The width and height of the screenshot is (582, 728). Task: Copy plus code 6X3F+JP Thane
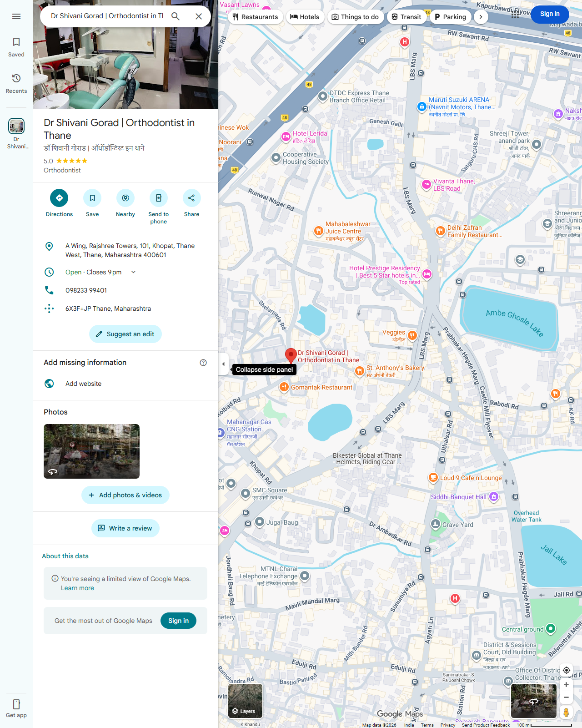[125, 308]
